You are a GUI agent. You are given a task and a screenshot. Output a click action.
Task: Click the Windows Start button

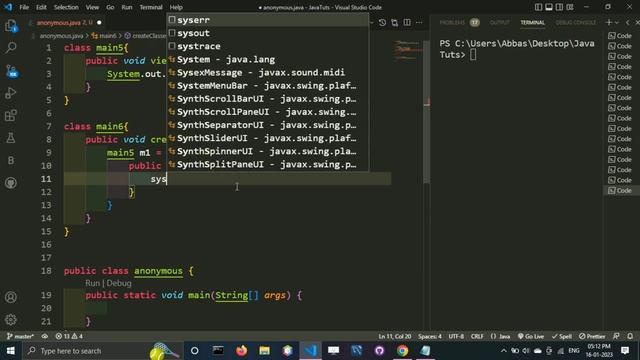[x=11, y=351]
